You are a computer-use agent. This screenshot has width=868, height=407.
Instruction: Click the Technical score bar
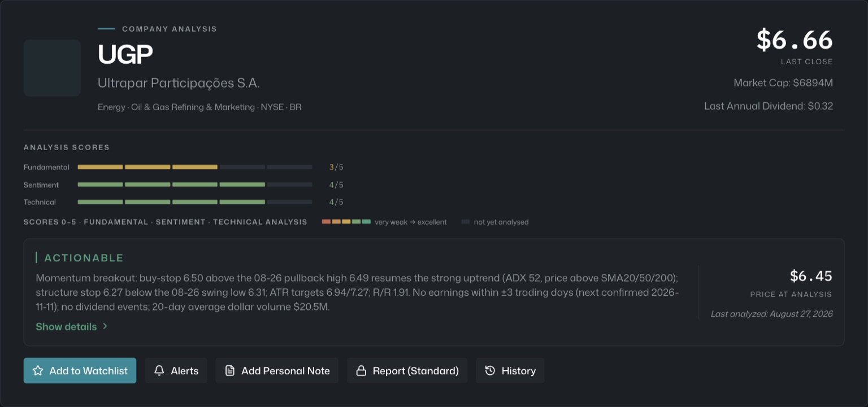point(195,202)
